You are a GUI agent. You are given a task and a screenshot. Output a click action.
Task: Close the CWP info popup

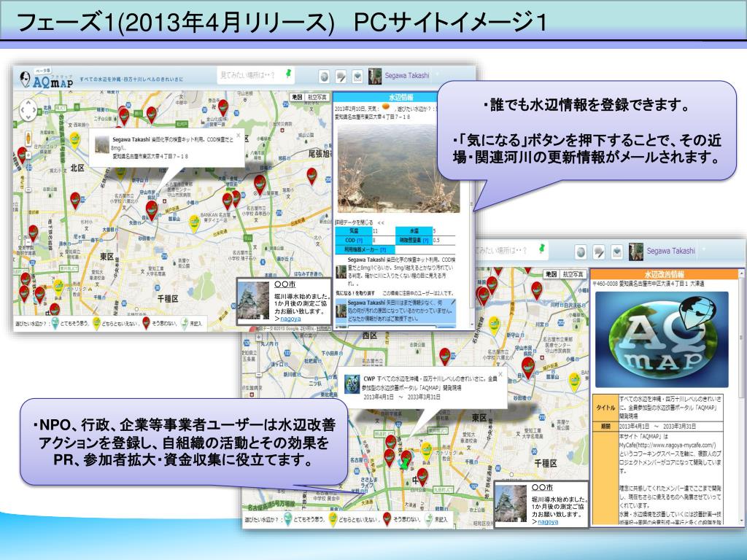[500, 374]
